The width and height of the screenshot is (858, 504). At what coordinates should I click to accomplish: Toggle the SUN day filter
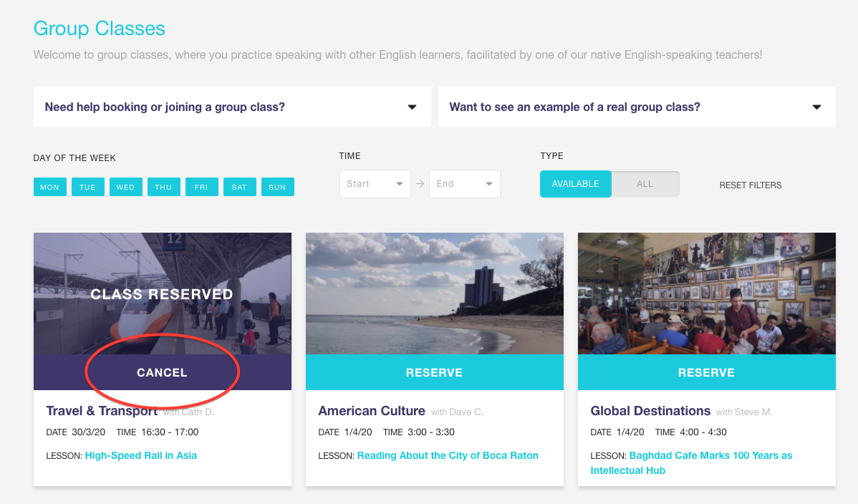[x=277, y=187]
